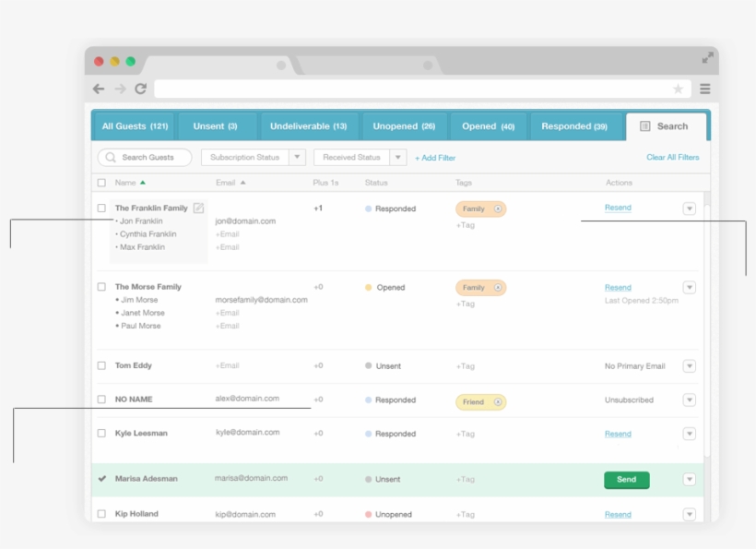Click the browser reload icon
The width and height of the screenshot is (756, 549).
(141, 89)
